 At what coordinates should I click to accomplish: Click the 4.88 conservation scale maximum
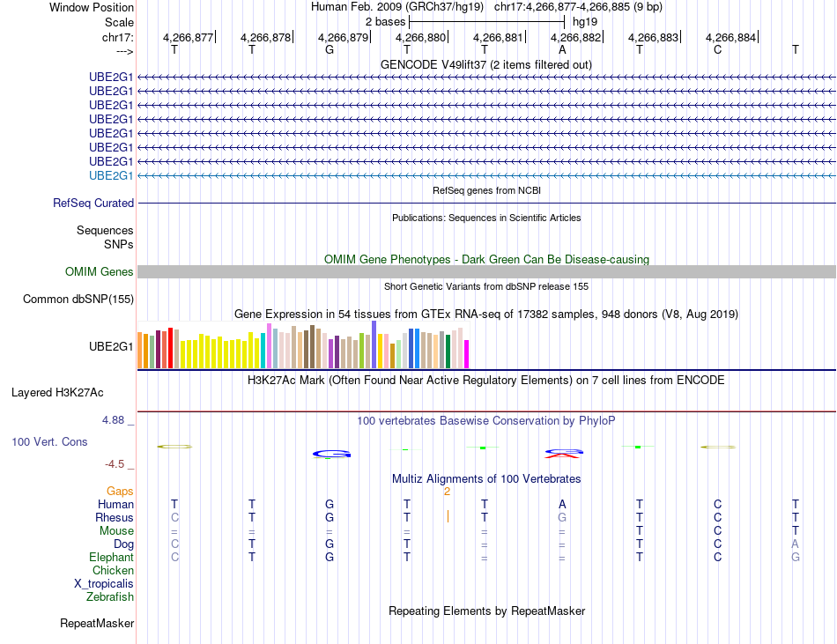(113, 420)
